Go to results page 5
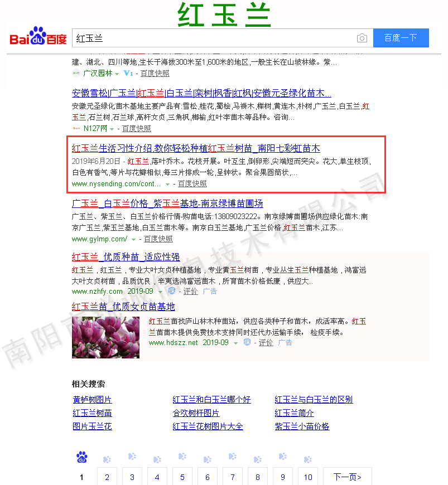448x485 pixels. tap(182, 477)
